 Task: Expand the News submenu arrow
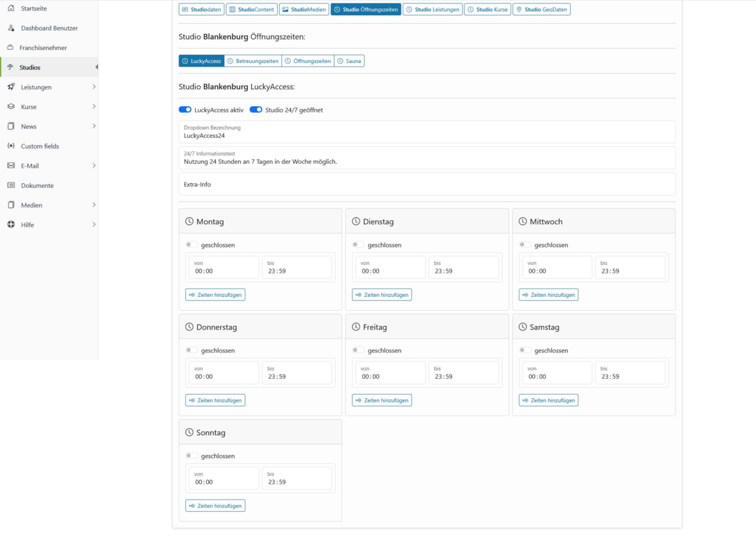coord(94,126)
